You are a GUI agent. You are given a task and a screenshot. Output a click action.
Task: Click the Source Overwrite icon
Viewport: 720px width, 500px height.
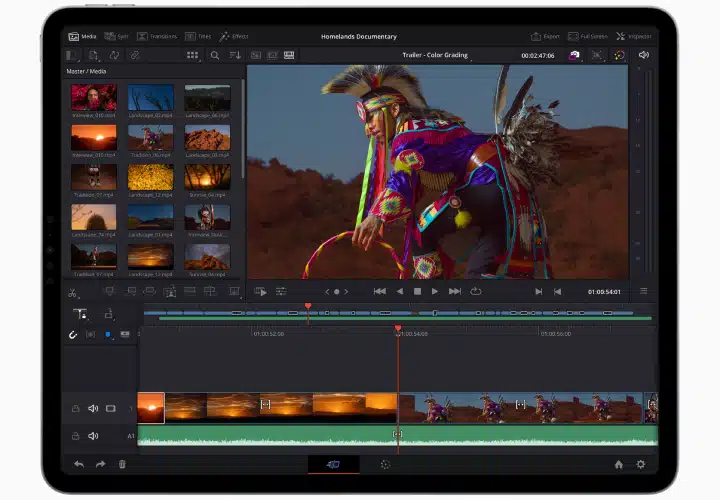click(x=210, y=291)
